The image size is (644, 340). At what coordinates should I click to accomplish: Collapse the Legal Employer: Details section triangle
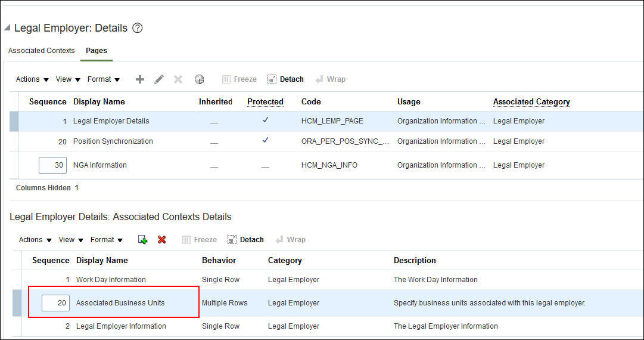click(7, 28)
